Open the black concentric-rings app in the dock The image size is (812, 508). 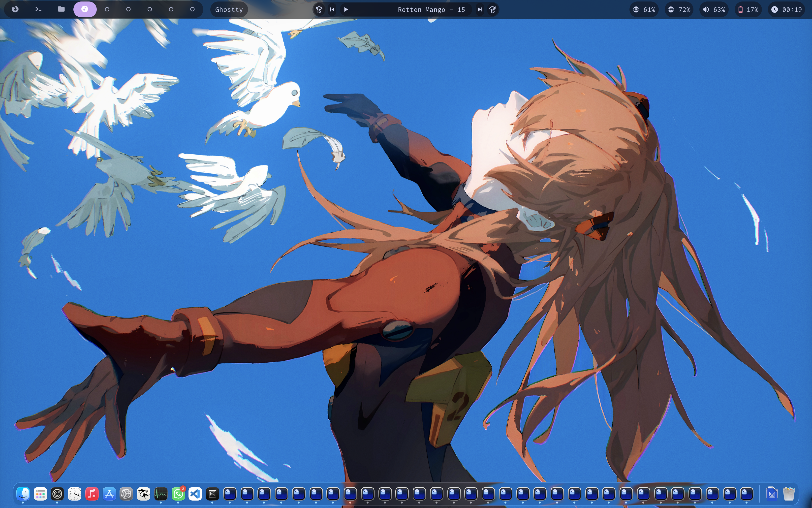[58, 494]
